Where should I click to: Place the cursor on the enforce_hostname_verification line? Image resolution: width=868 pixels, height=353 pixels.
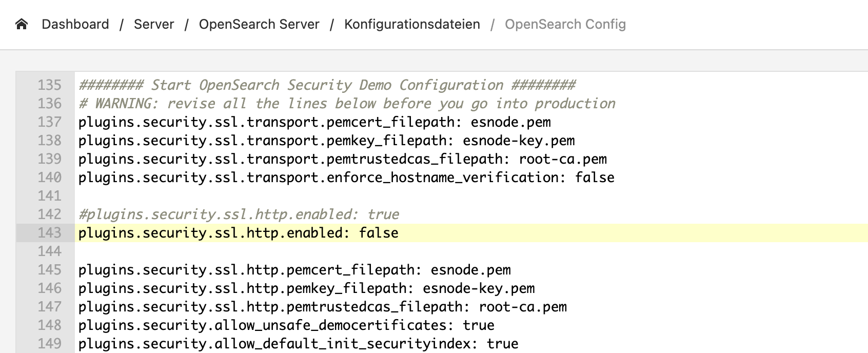tap(346, 178)
